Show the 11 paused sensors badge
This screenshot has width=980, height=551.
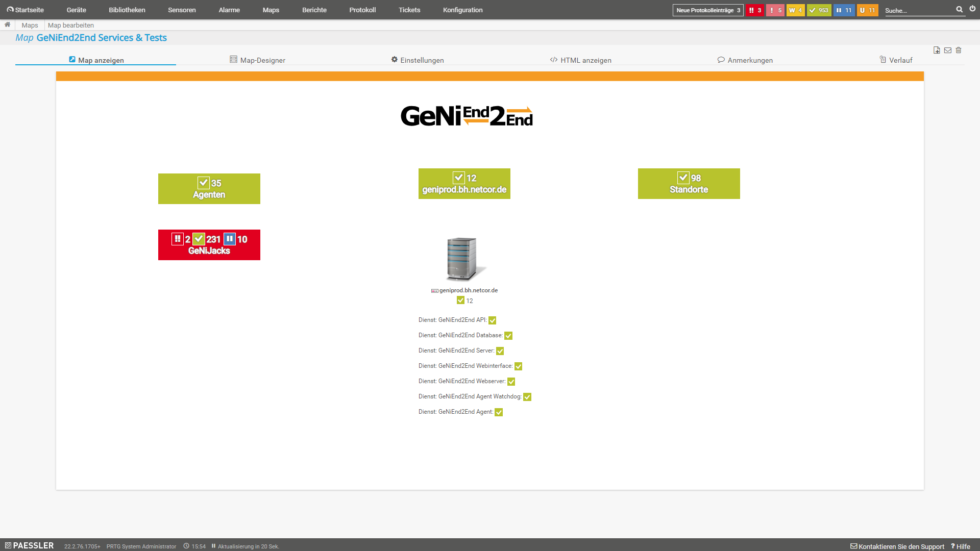point(844,10)
